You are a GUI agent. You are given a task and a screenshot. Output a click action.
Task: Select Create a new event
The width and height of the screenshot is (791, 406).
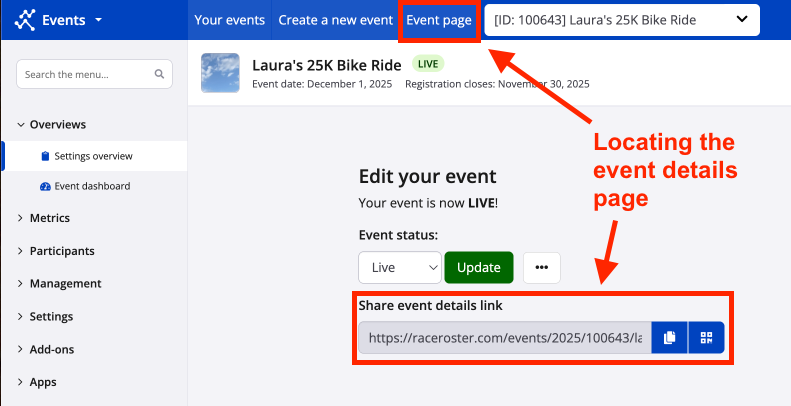pos(334,20)
